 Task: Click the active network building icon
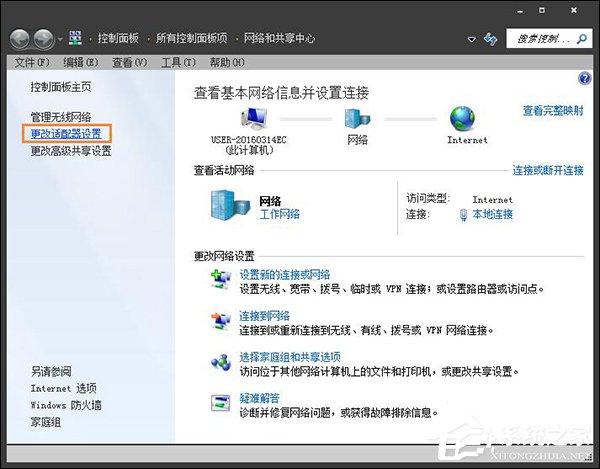231,205
